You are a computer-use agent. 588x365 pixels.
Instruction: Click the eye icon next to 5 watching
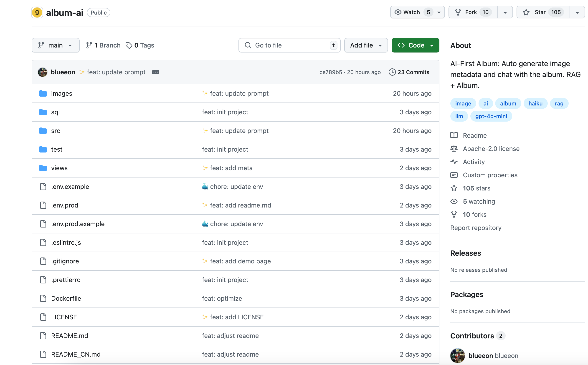(x=454, y=201)
